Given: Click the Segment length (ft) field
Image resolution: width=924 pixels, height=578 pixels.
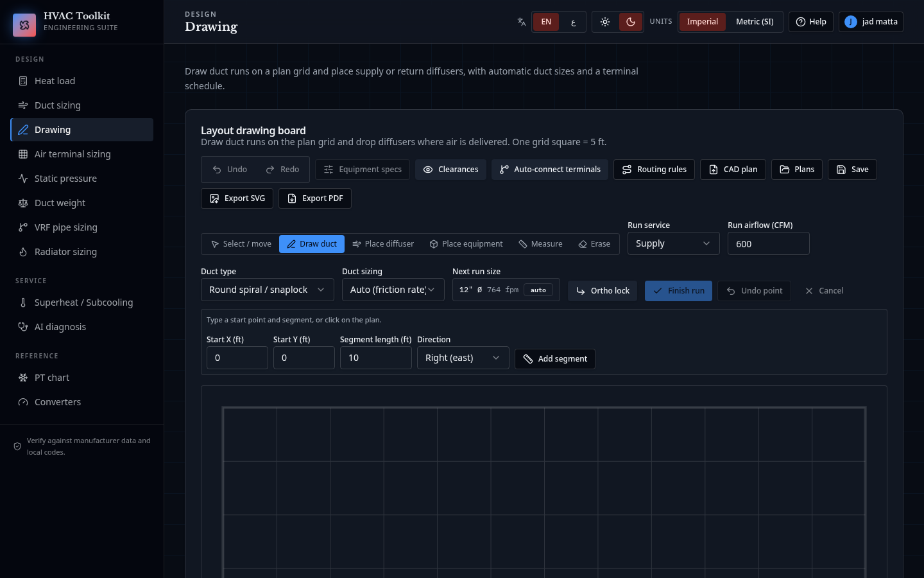Looking at the screenshot, I should coord(376,358).
